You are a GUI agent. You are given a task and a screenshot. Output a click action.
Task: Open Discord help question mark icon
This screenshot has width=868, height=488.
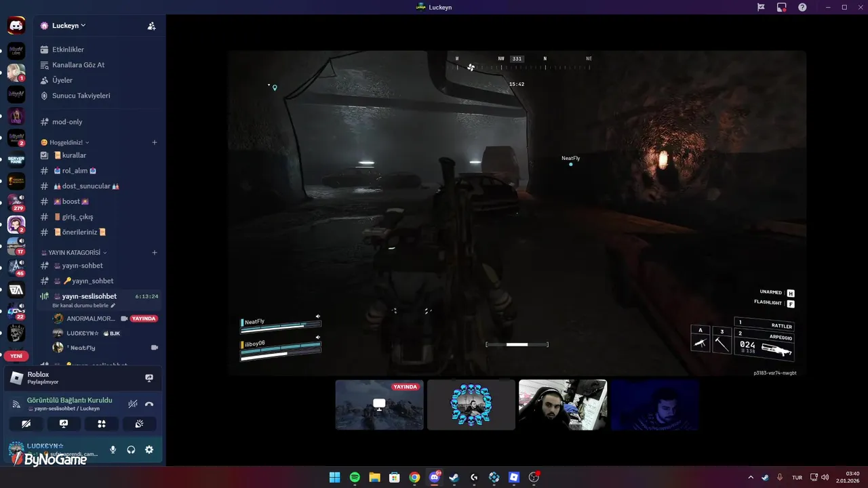click(802, 7)
